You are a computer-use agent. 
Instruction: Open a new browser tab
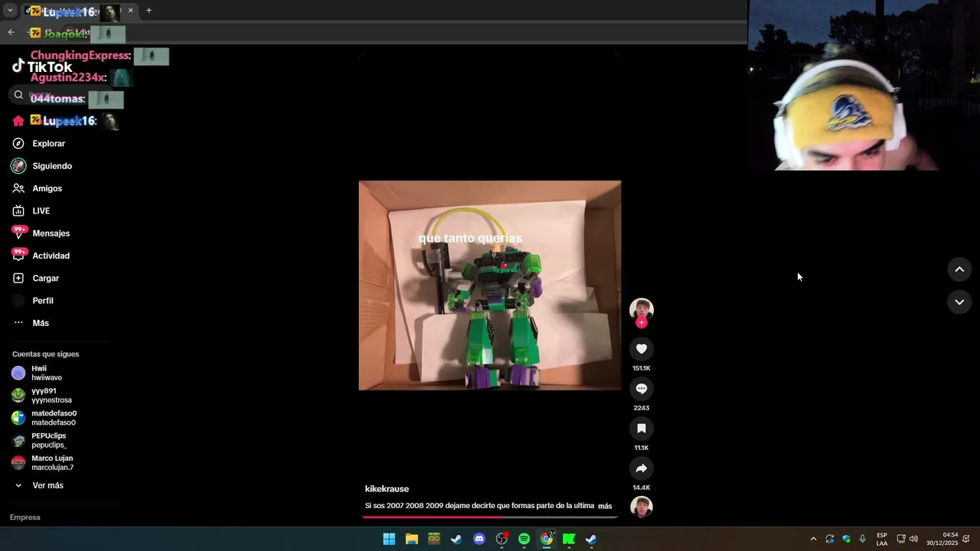tap(149, 11)
